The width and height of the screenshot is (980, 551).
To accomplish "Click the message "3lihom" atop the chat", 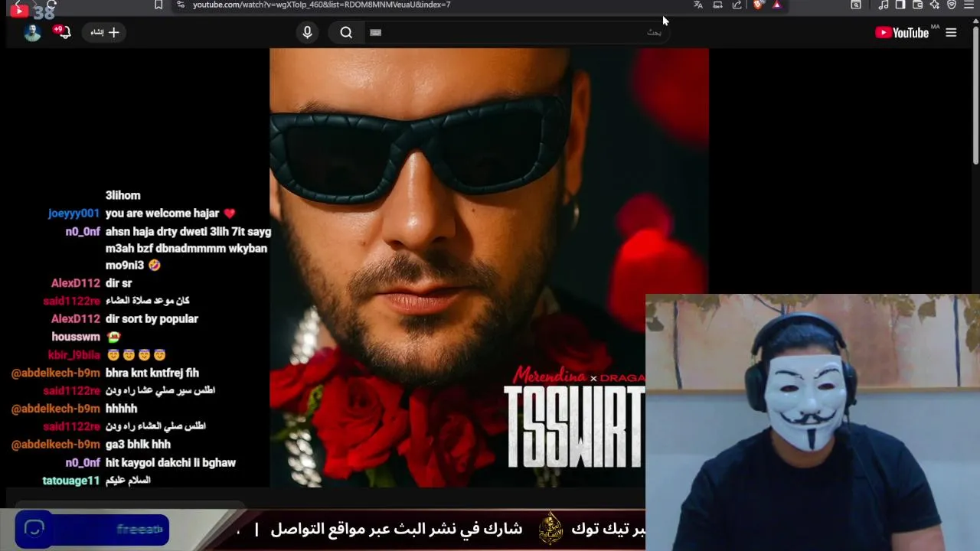I will pos(122,195).
